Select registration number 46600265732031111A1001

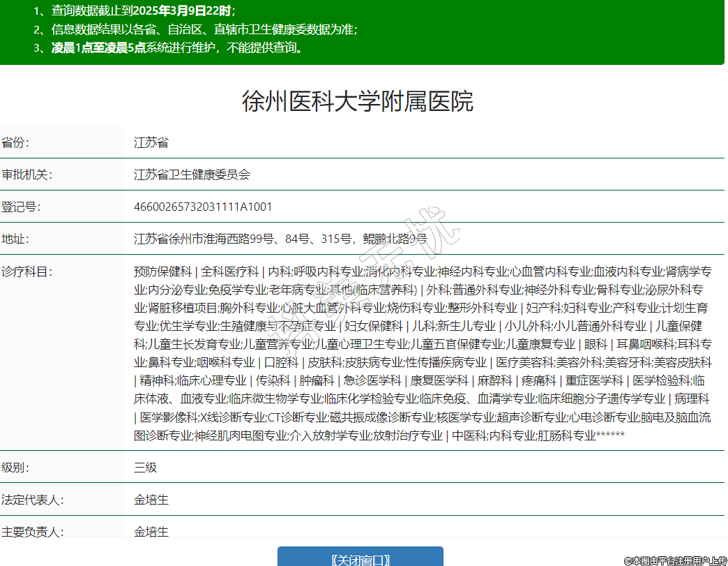(x=203, y=207)
